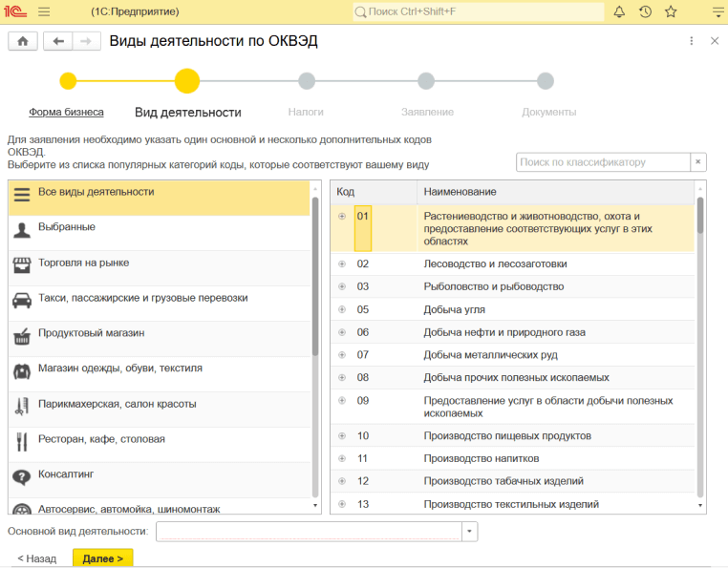This screenshot has width=728, height=568.
Task: Click the classifier search field
Action: pyautogui.click(x=602, y=162)
